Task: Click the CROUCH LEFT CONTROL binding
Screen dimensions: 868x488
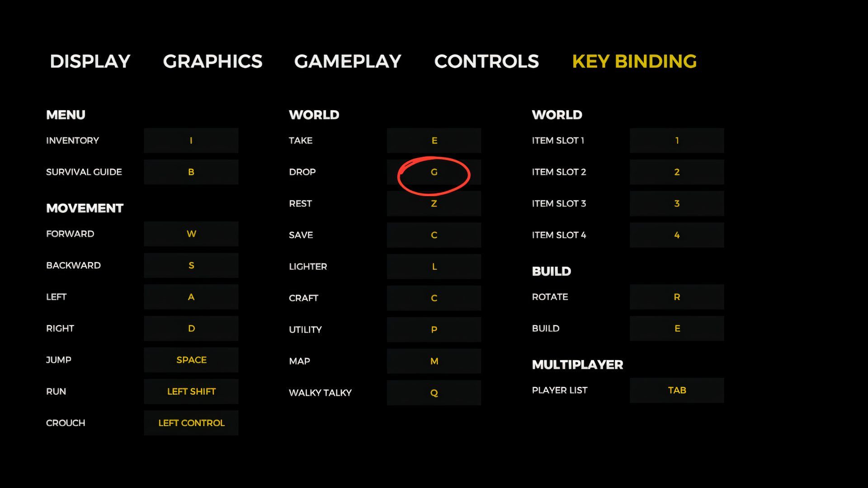Action: [191, 422]
